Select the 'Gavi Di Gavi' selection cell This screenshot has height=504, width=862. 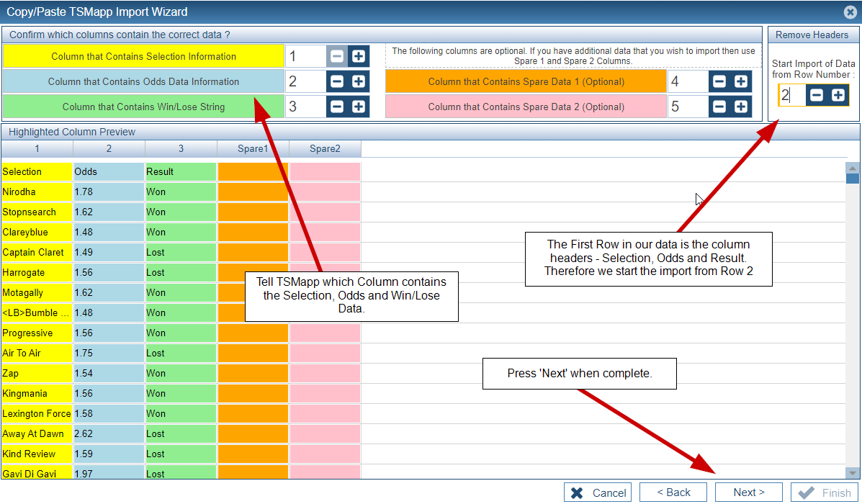click(x=37, y=472)
